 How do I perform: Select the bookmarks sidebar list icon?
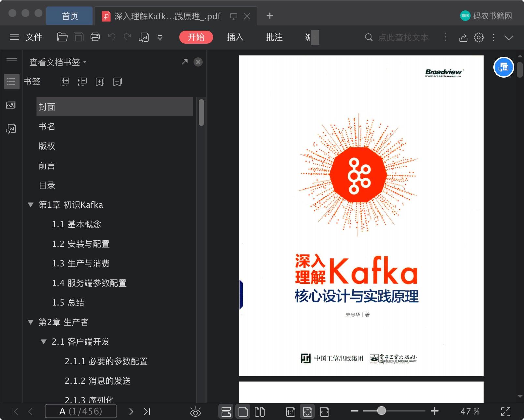tap(11, 82)
